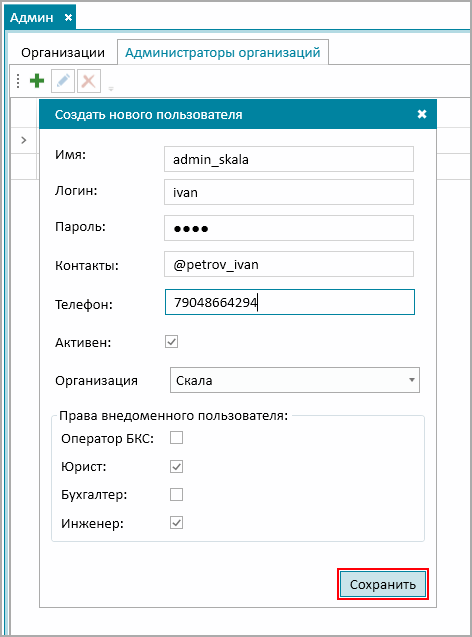The width and height of the screenshot is (472, 637).
Task: Expand the row chevron in the grid
Action: [x=24, y=140]
